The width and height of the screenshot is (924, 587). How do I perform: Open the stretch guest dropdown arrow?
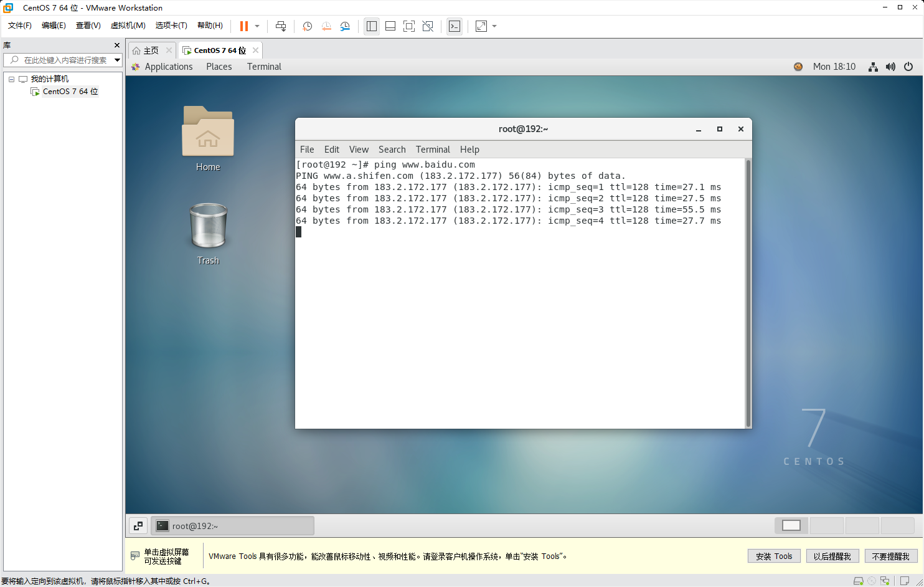[x=494, y=26]
